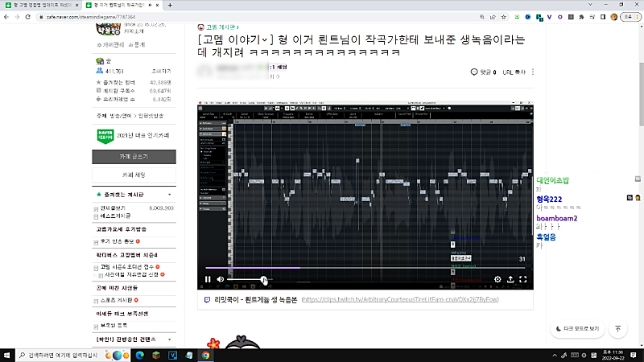Viewport: 644px width, 362px height.
Task: Open the taskbar notification center icon
Action: [634, 356]
